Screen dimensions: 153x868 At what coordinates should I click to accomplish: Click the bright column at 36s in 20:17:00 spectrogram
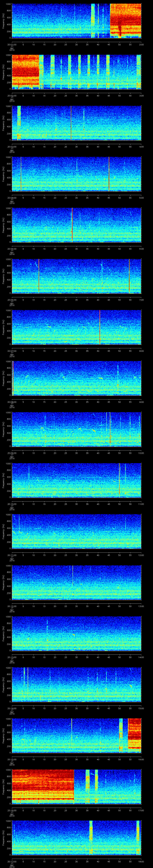(x=91, y=837)
